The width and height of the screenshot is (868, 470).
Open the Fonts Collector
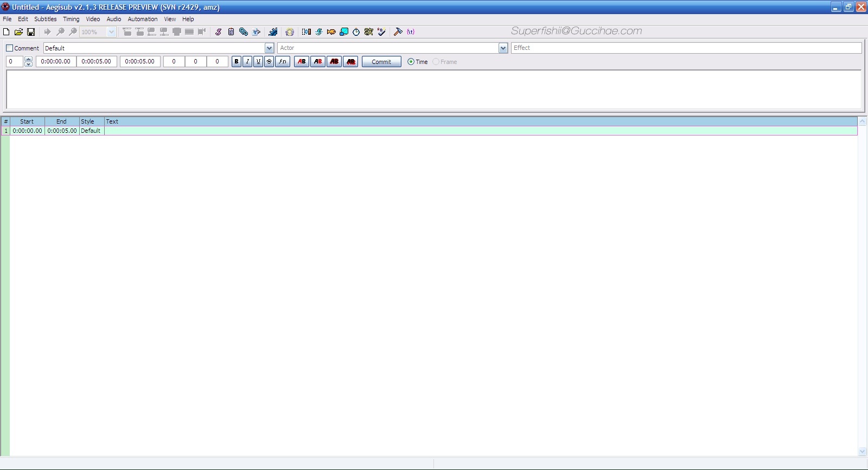[x=256, y=32]
